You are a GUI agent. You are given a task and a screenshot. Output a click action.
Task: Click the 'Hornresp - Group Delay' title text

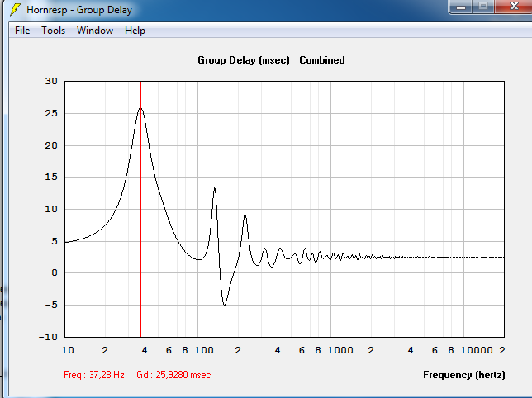[x=79, y=10]
